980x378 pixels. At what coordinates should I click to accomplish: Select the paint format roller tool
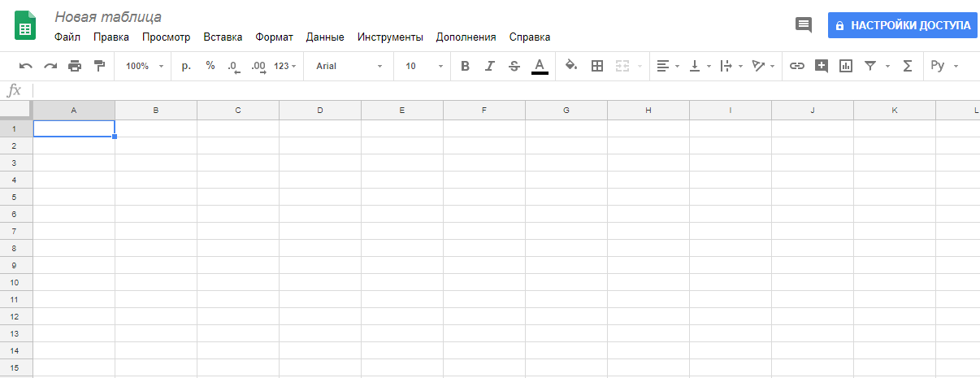pos(99,66)
